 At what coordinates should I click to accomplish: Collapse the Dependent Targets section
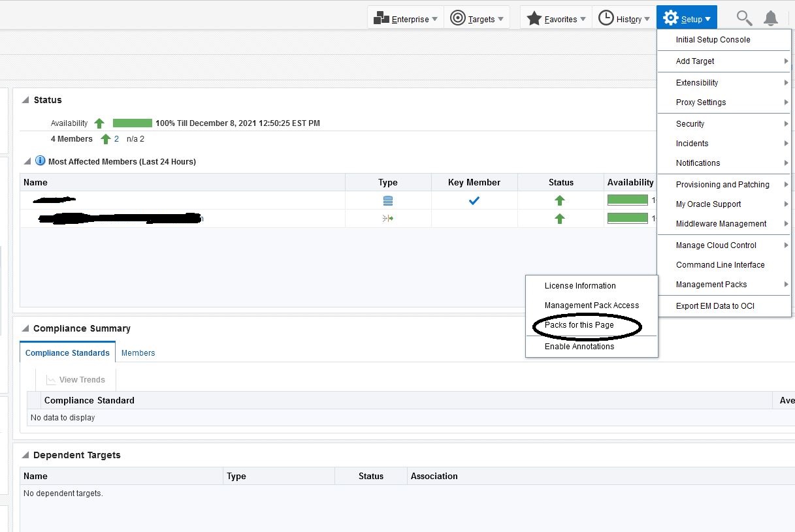[x=25, y=455]
